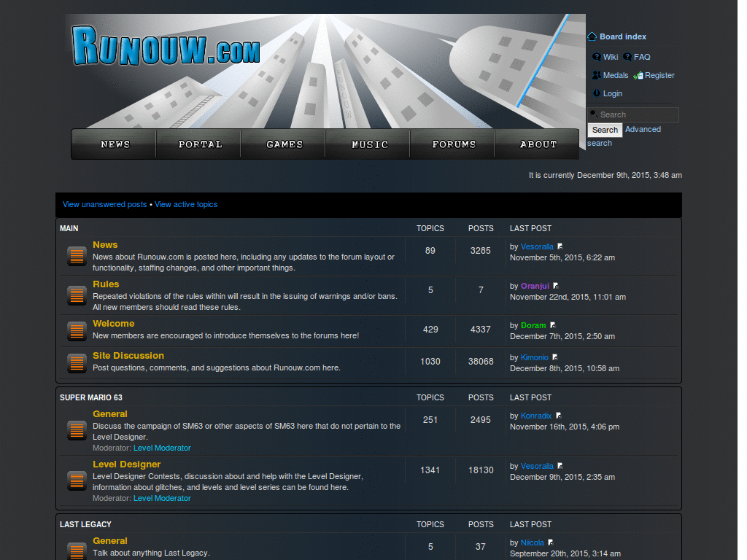
Task: Click the Level Designer forum icon
Action: 77,481
